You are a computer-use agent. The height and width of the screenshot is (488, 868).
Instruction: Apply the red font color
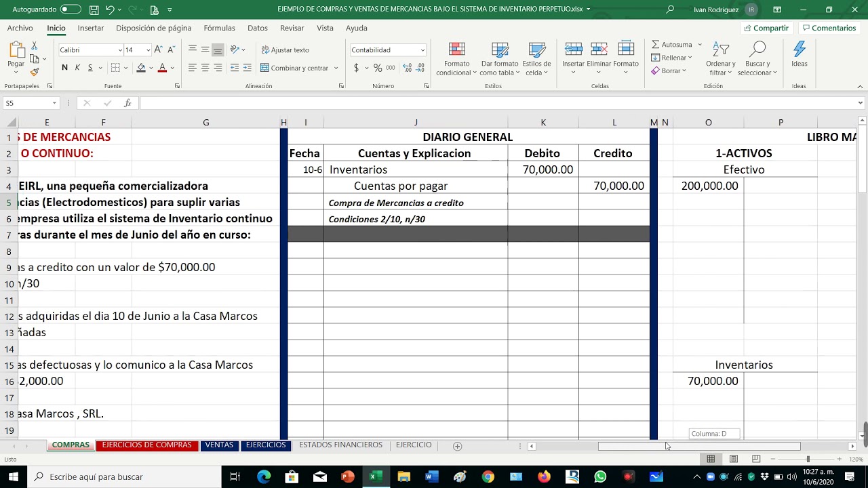[x=162, y=68]
